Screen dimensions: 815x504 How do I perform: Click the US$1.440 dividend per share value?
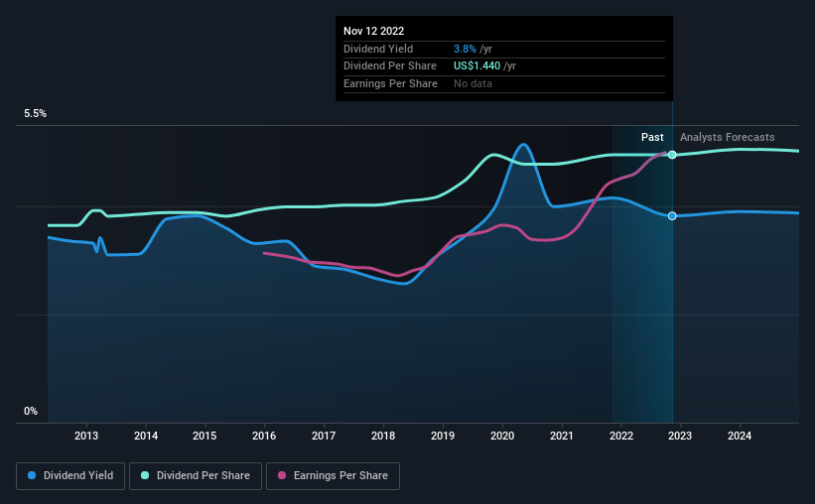coord(476,66)
